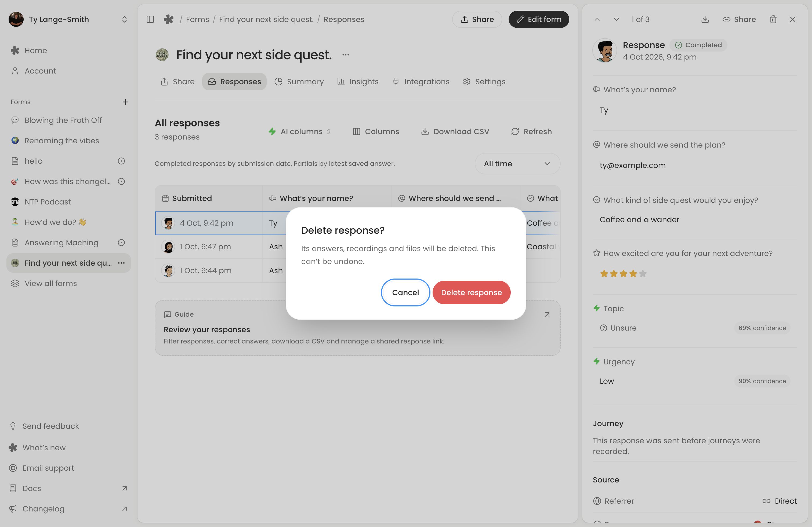The image size is (812, 527).
Task: Open options for Find your next side quest sidebar item
Action: 121,263
